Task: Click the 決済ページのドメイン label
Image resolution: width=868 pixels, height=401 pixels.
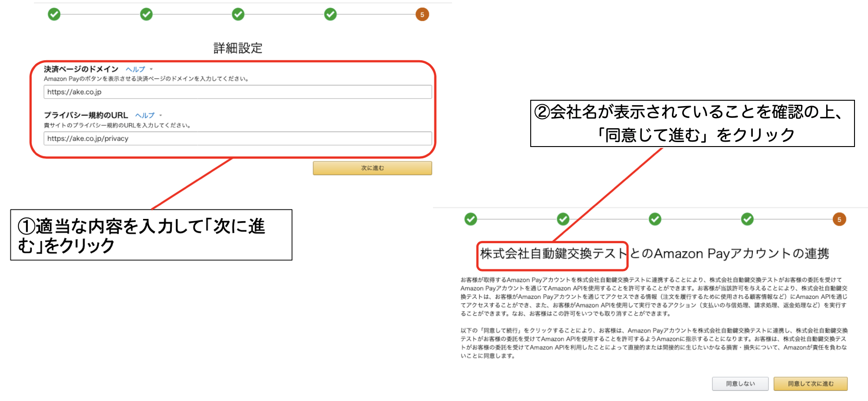Action: pos(81,69)
